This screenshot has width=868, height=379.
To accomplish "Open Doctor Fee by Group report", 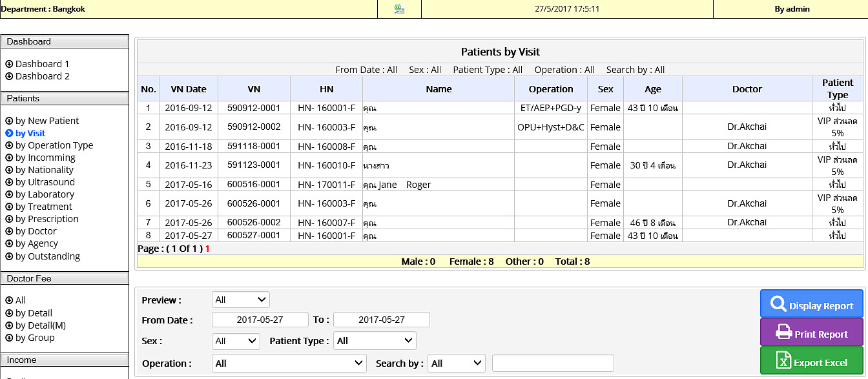I will [x=35, y=338].
